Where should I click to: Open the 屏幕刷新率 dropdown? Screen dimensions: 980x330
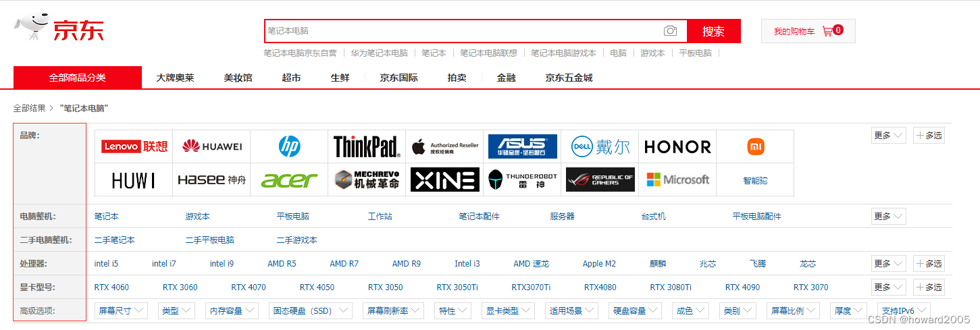pos(393,310)
